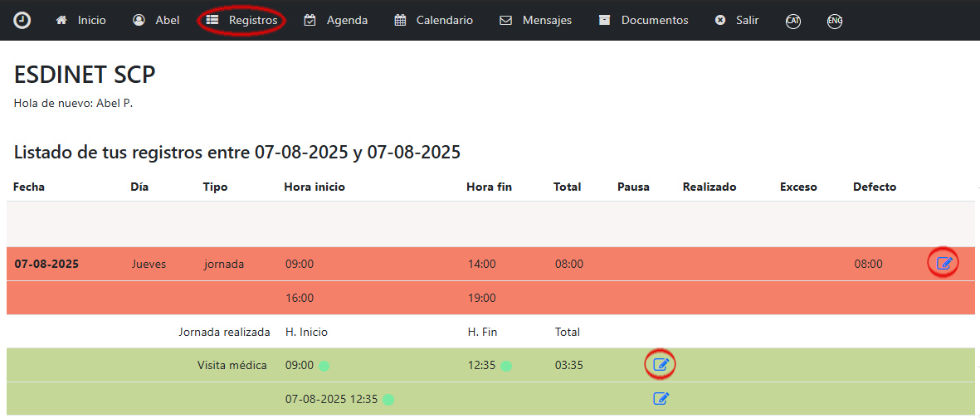Click the Hora fin column header

(489, 187)
